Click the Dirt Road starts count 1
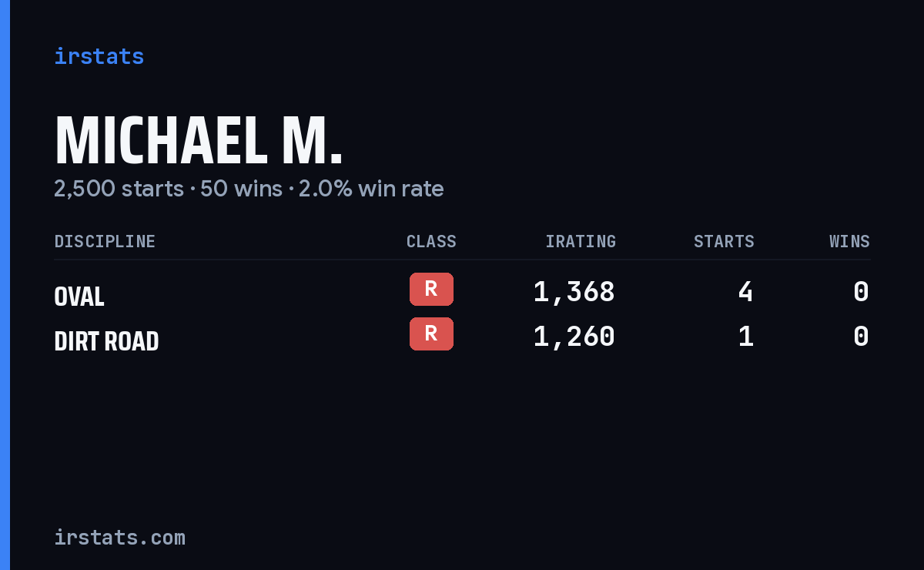The width and height of the screenshot is (924, 570). pyautogui.click(x=745, y=337)
